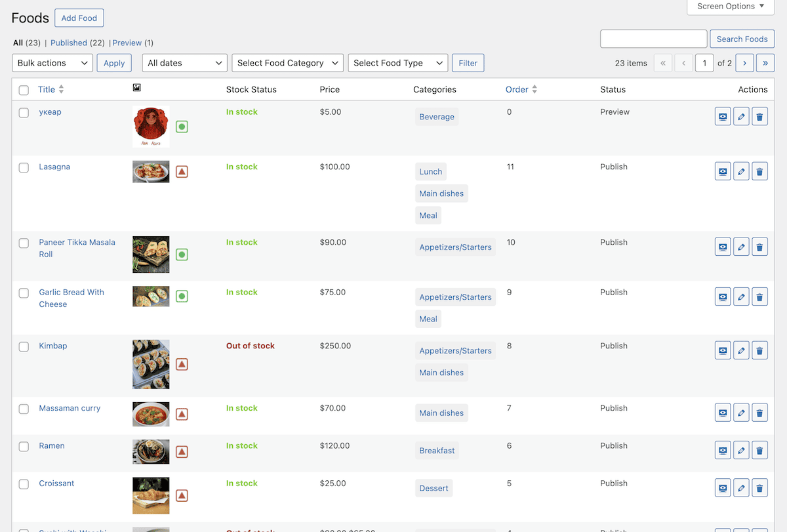Click the edit pencil for Ramen
This screenshot has height=532, width=787.
(x=741, y=451)
